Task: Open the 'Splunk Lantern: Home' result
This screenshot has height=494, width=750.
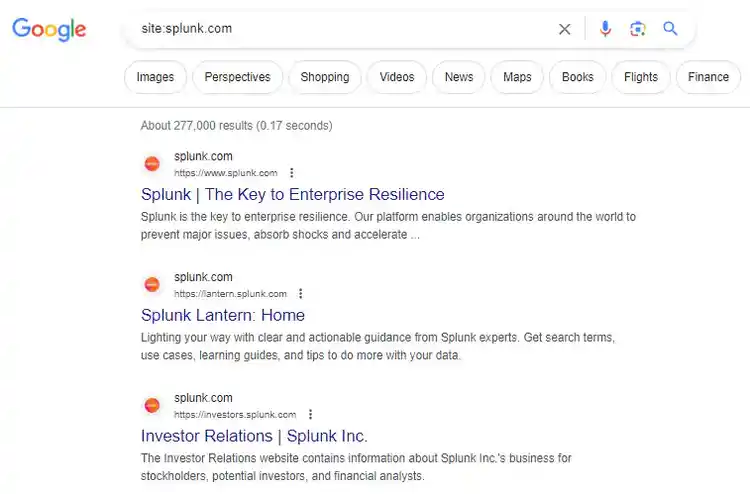Action: (x=222, y=315)
